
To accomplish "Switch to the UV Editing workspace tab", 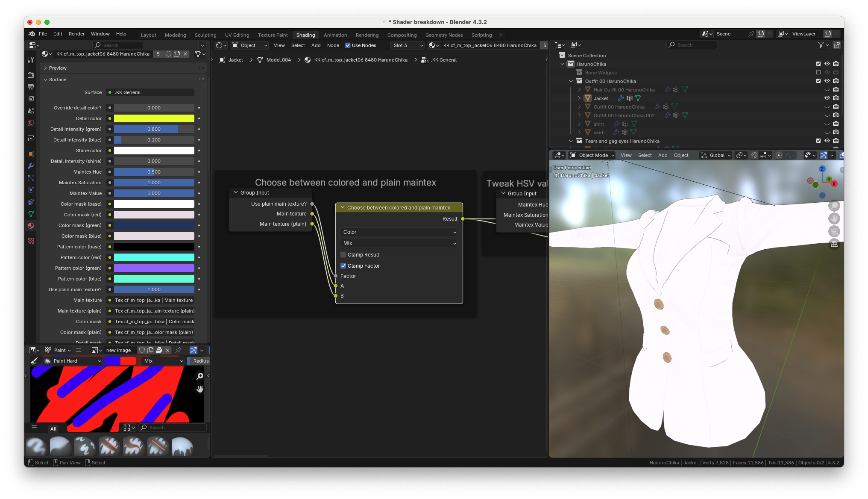I will pyautogui.click(x=237, y=35).
